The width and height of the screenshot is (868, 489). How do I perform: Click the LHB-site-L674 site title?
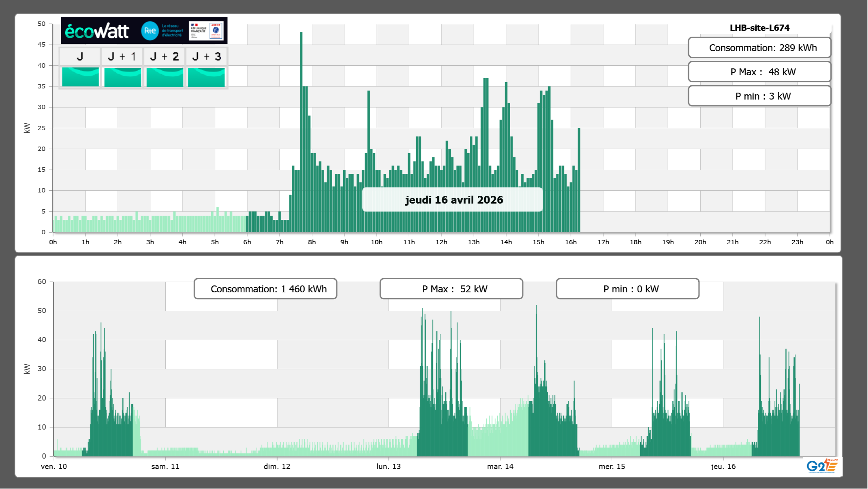coord(759,28)
